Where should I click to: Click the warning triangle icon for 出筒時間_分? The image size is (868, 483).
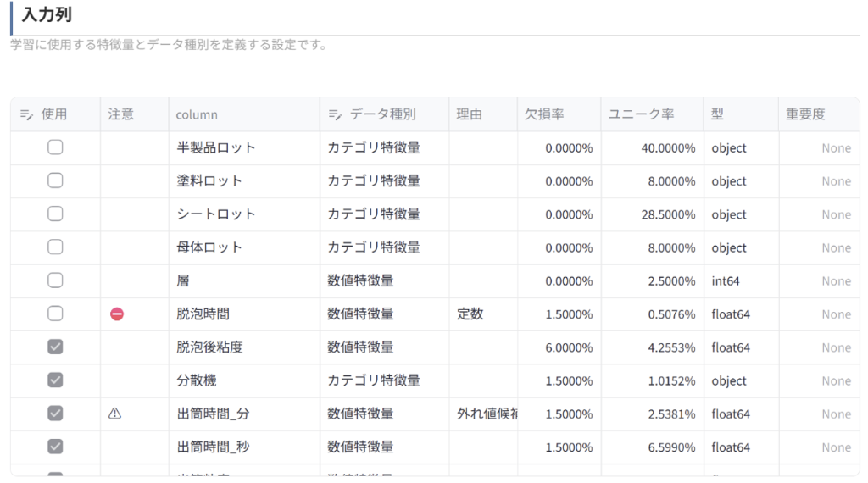pyautogui.click(x=114, y=414)
